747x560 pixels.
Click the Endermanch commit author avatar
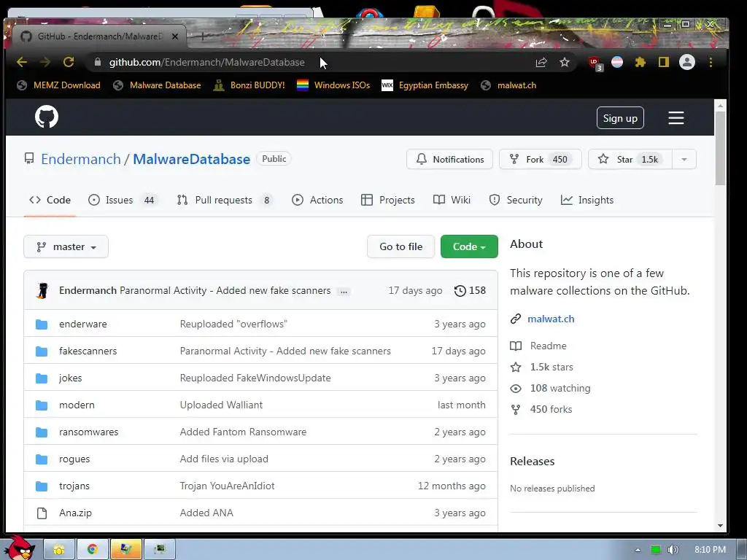[x=42, y=290]
